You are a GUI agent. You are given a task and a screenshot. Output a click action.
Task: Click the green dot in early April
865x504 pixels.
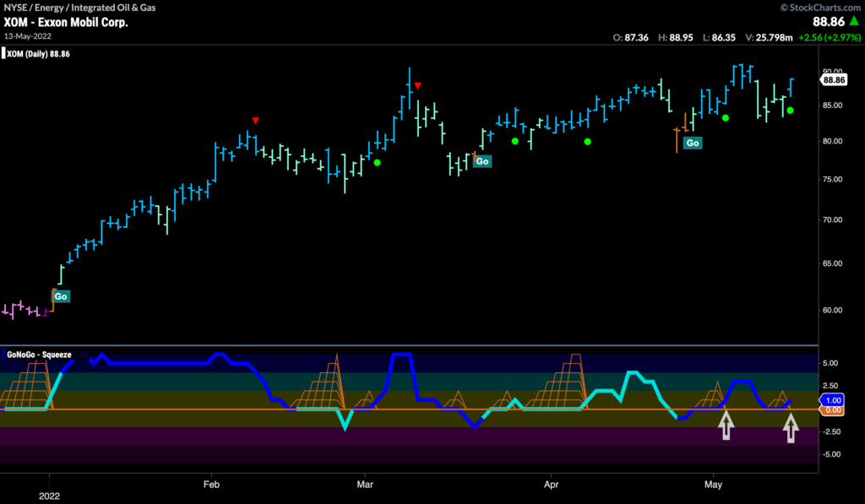point(588,142)
